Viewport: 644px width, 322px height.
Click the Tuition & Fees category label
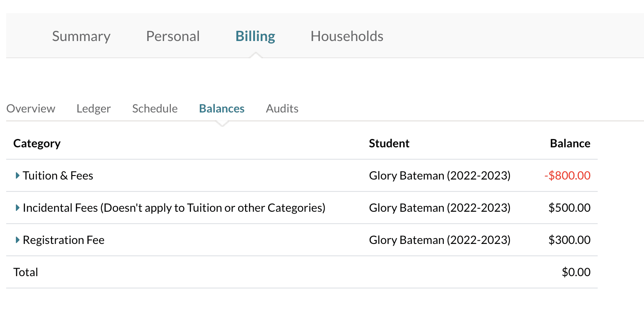[x=58, y=176]
